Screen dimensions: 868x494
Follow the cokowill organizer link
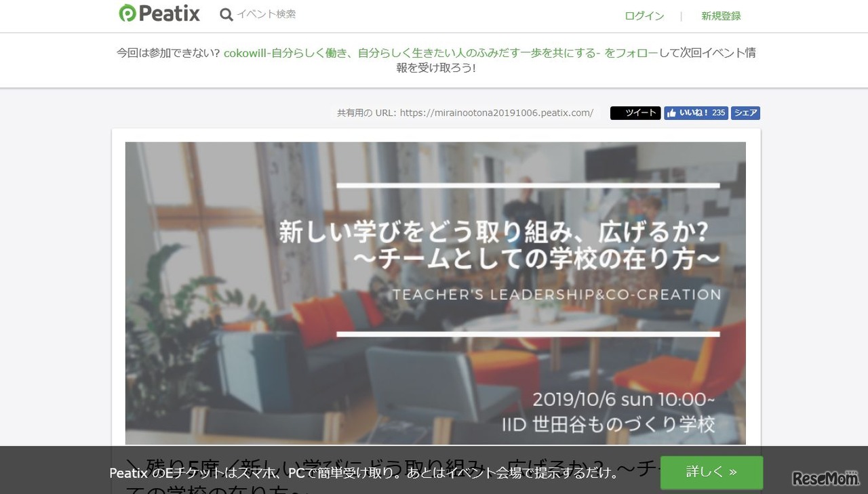point(440,52)
